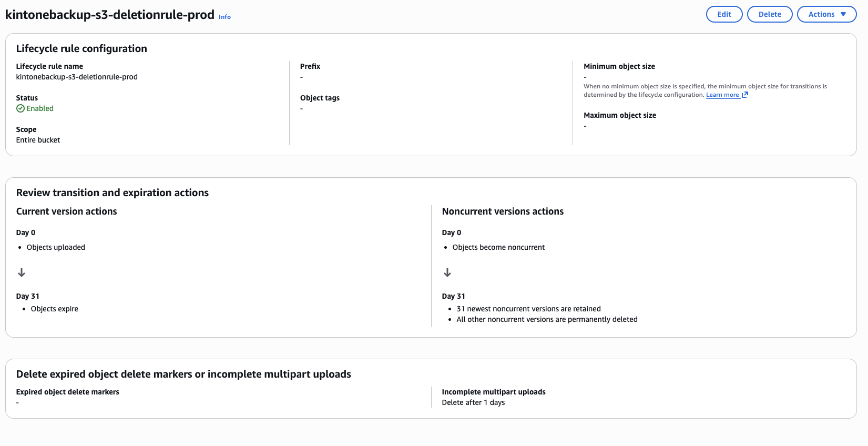
Task: Delete this lifecycle rule
Action: pos(769,14)
